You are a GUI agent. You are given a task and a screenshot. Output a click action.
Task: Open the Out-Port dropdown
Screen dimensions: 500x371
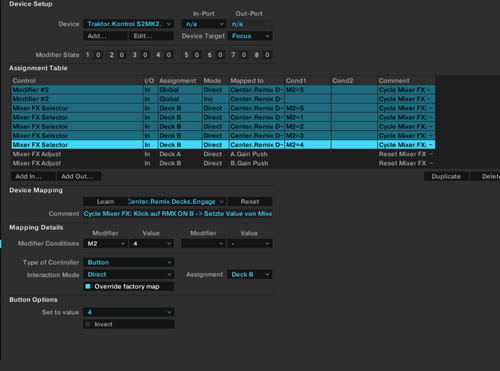point(250,24)
